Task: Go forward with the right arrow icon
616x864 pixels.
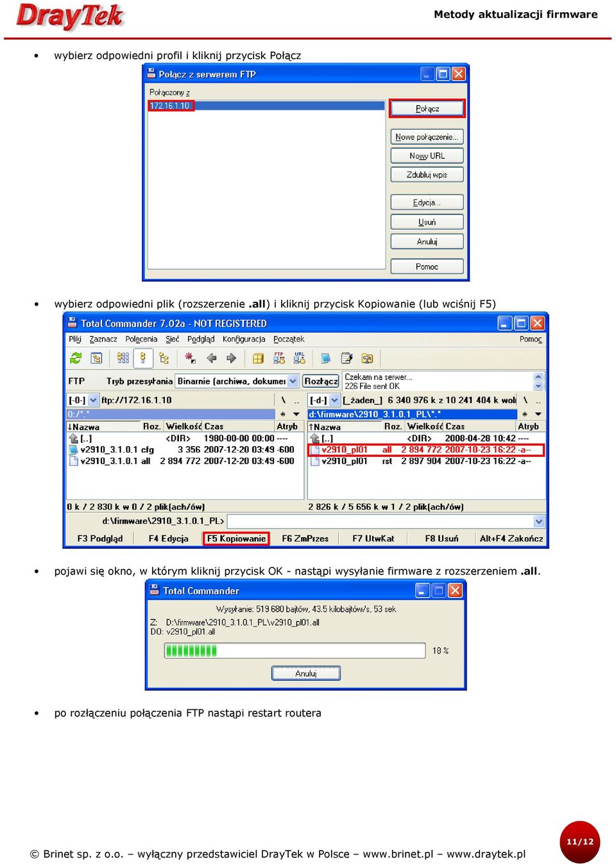Action: (232, 358)
